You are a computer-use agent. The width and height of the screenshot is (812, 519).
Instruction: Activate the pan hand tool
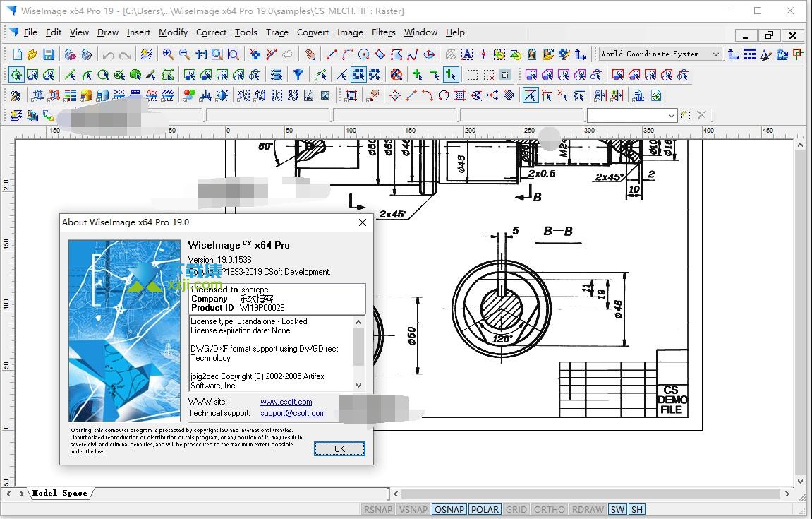pyautogui.click(x=310, y=54)
